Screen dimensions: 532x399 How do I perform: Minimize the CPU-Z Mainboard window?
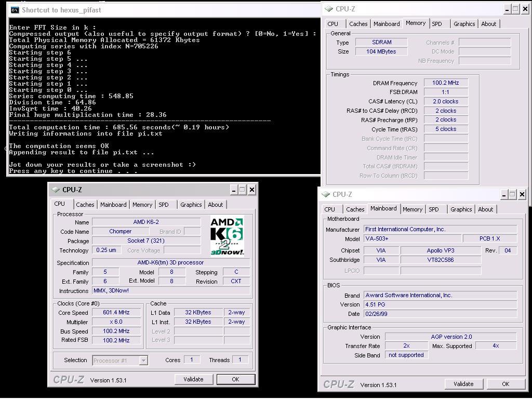[504, 194]
